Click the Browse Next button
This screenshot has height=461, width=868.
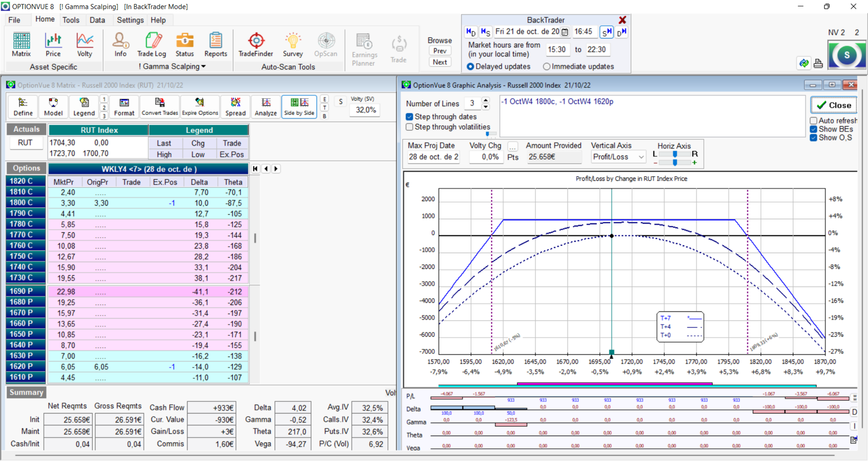pos(440,62)
